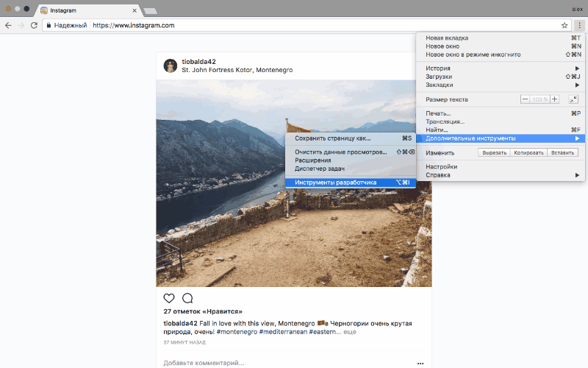Choose Печать... menu entry

coord(501,113)
